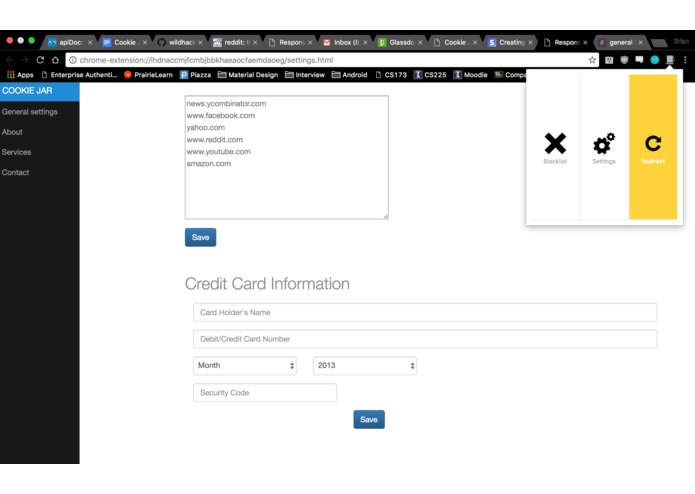This screenshot has width=695, height=494.
Task: Open Services in the sidebar
Action: pyautogui.click(x=16, y=152)
